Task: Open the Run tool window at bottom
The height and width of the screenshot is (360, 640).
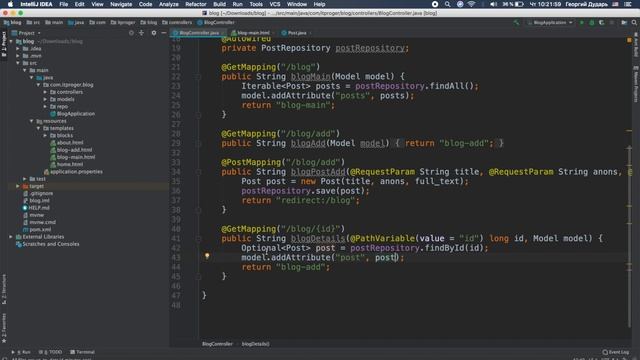Action: (x=21, y=352)
